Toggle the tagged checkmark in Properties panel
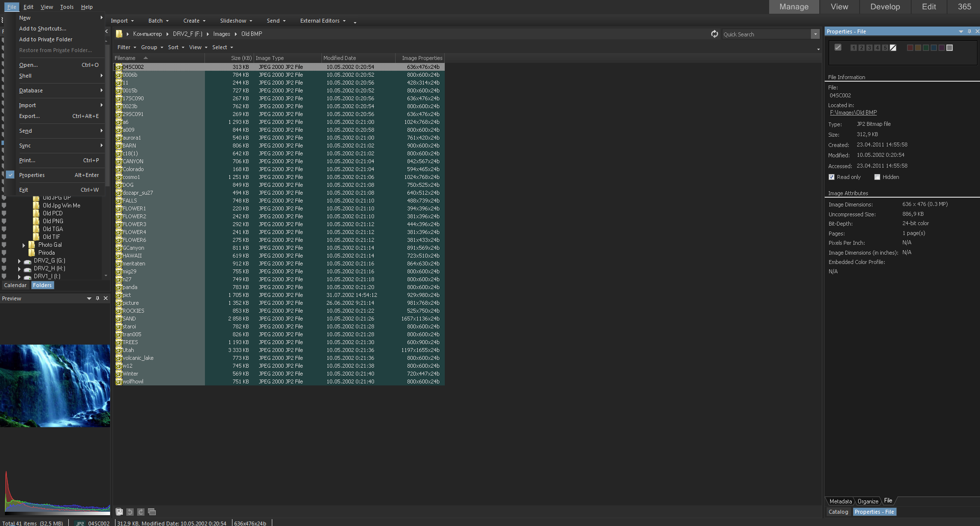This screenshot has width=980, height=526. click(838, 48)
